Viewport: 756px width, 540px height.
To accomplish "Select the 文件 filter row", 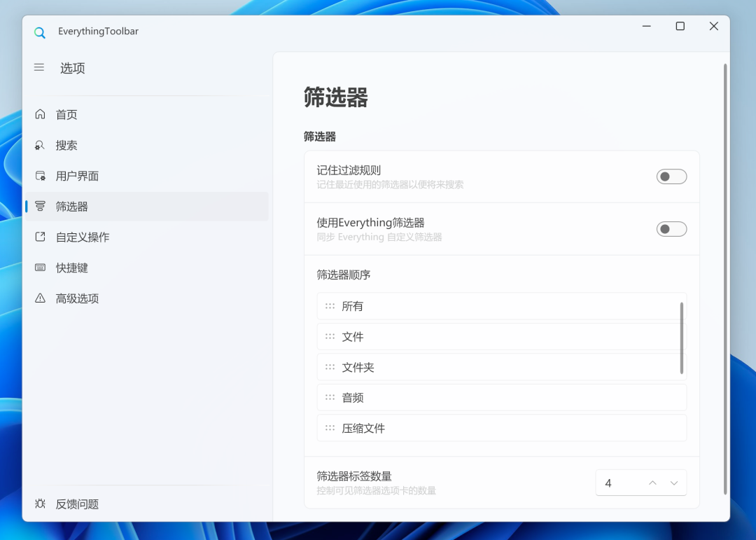I will pos(501,336).
